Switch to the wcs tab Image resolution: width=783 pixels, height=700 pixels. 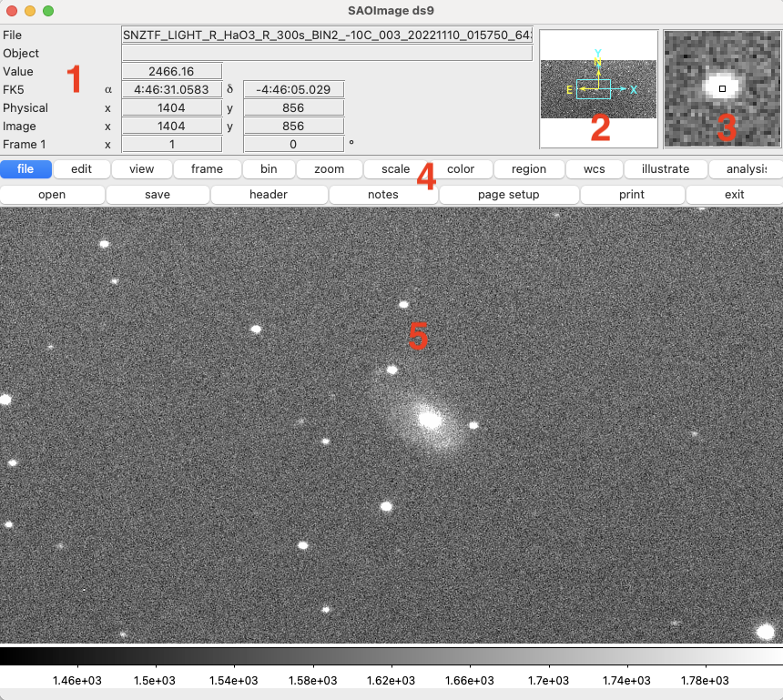tap(594, 169)
